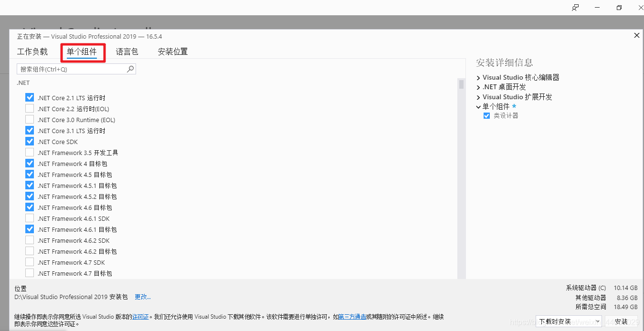Click the 安装详细信息 heading
Screen dimensions: 644x331
(x=504, y=62)
